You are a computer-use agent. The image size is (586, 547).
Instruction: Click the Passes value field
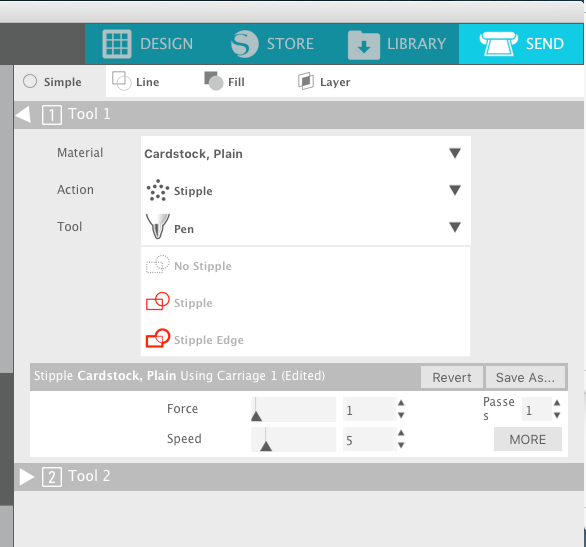(x=537, y=410)
